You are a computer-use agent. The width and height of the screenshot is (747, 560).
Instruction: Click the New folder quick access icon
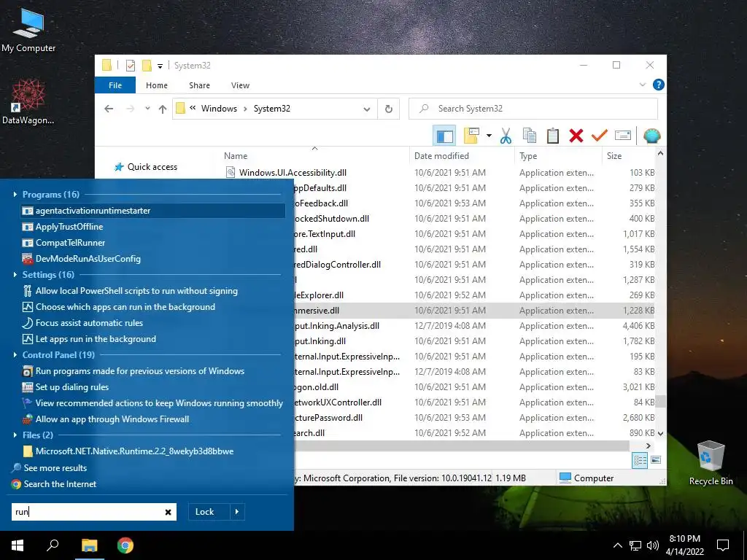tap(147, 65)
